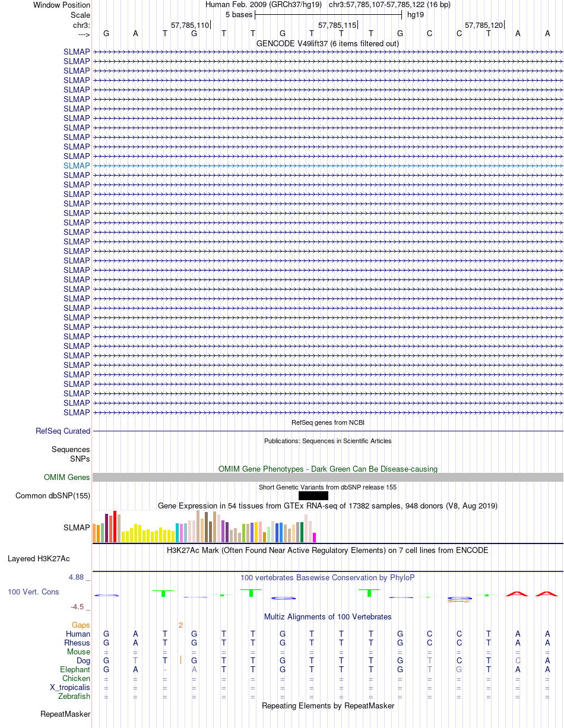The image size is (564, 728).
Task: Open the GENCODE V49lift37 track title
Action: 328,43
